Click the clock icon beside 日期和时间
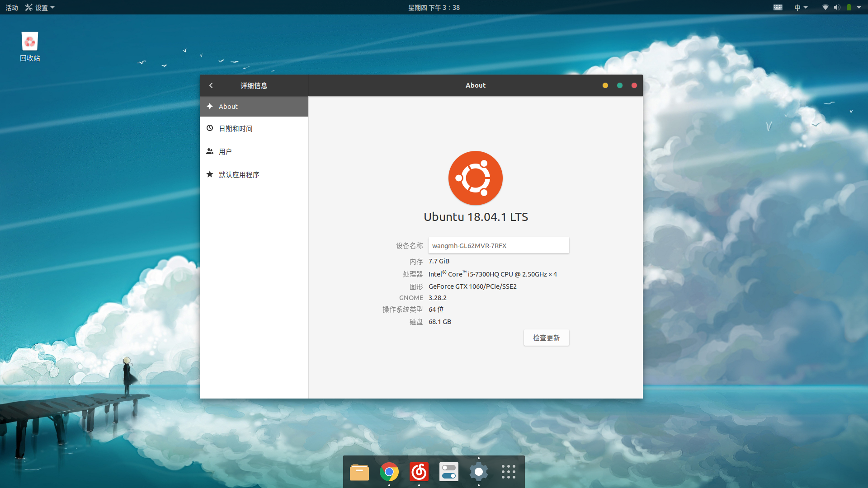This screenshot has width=868, height=488. tap(210, 128)
